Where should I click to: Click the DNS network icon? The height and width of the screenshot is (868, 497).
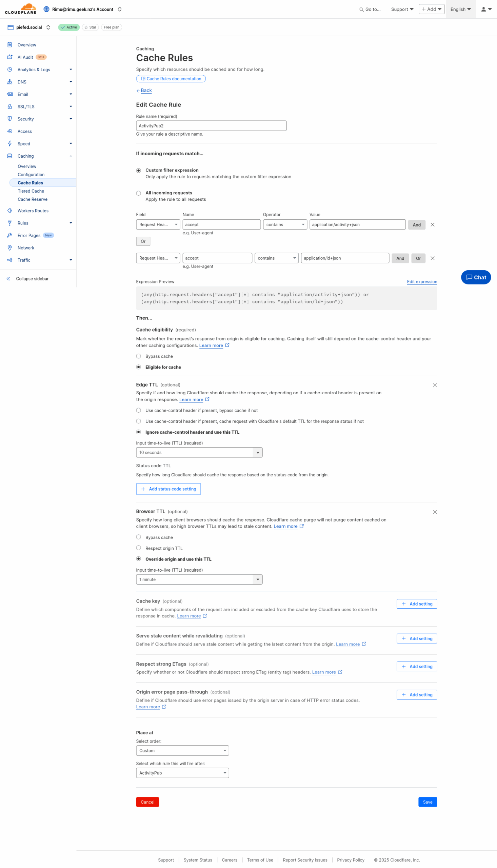(10, 82)
